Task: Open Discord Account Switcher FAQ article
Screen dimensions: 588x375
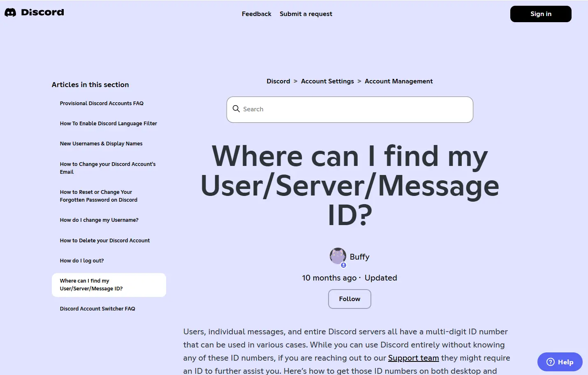Action: point(97,309)
